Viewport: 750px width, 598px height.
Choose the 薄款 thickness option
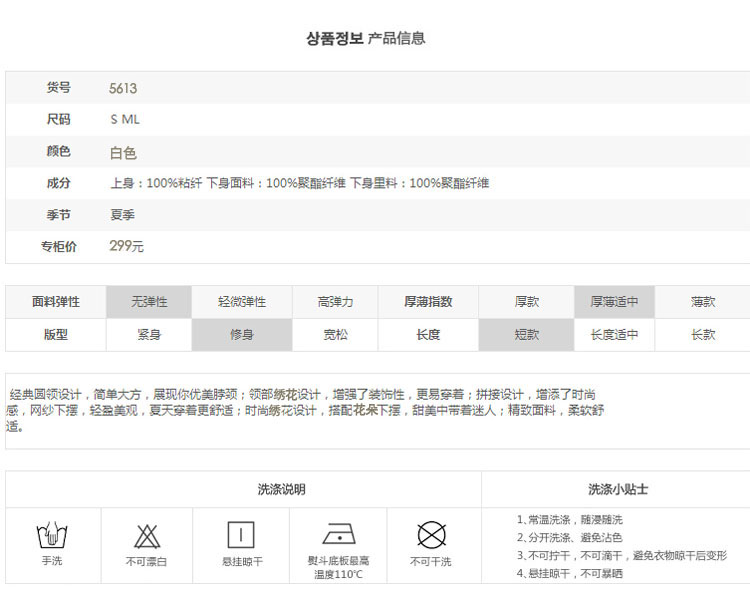[x=703, y=302]
